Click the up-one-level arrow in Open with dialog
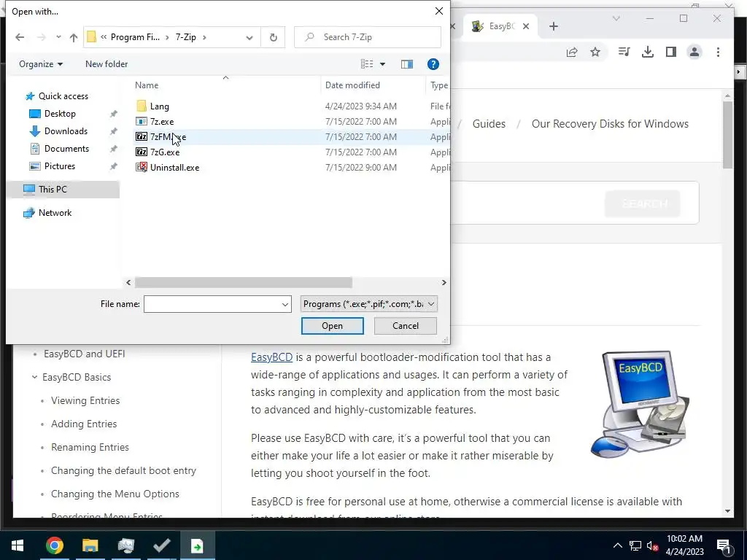 pos(74,37)
